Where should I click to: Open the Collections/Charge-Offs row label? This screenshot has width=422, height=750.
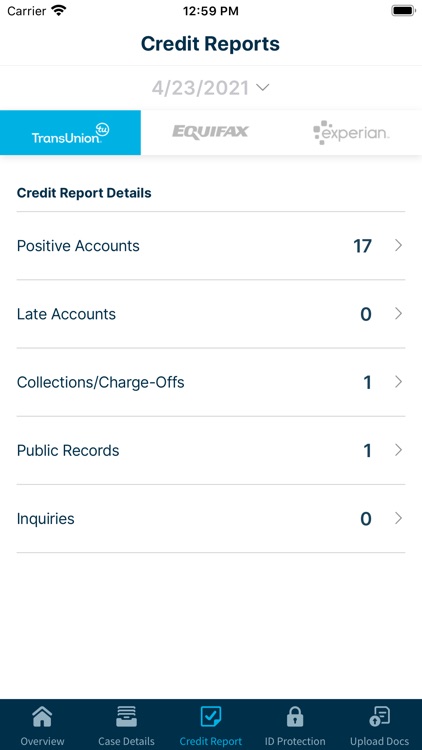point(100,383)
